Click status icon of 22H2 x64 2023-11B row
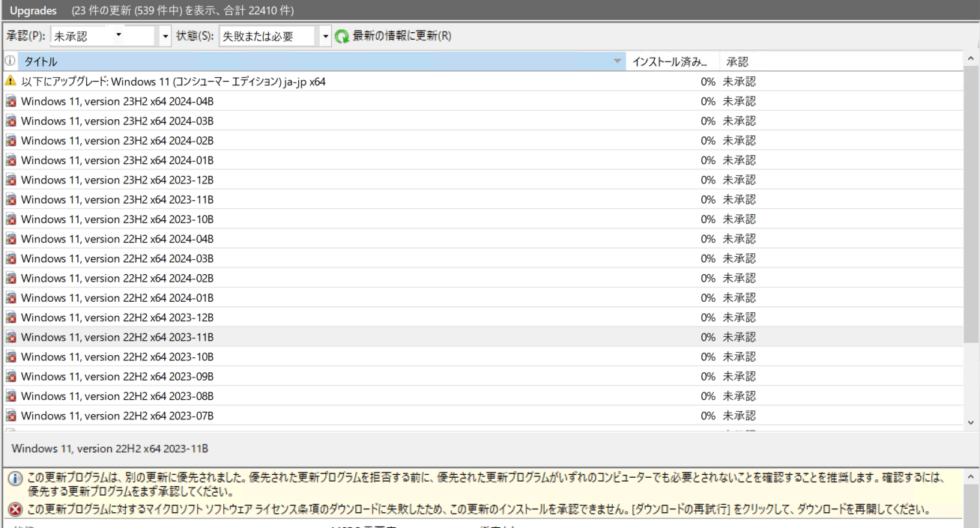Image resolution: width=980 pixels, height=528 pixels. pyautogui.click(x=10, y=337)
